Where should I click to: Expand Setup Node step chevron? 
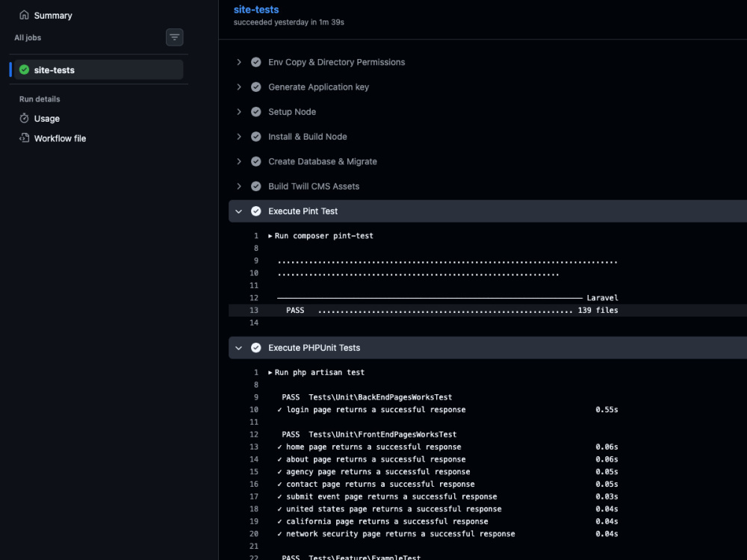(239, 111)
